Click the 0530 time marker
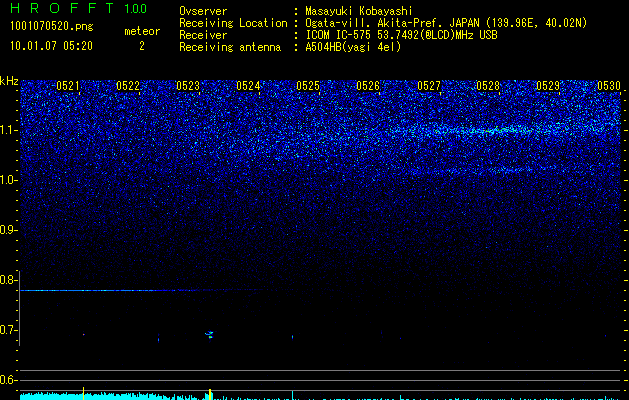The height and width of the screenshot is (400, 629). [x=609, y=86]
